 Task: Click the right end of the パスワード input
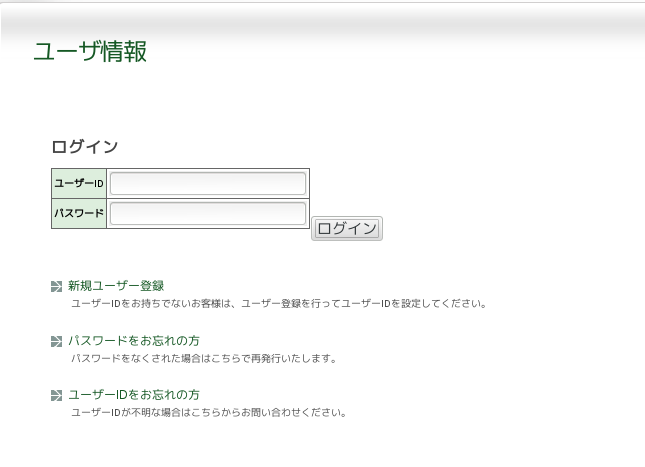tap(298, 214)
